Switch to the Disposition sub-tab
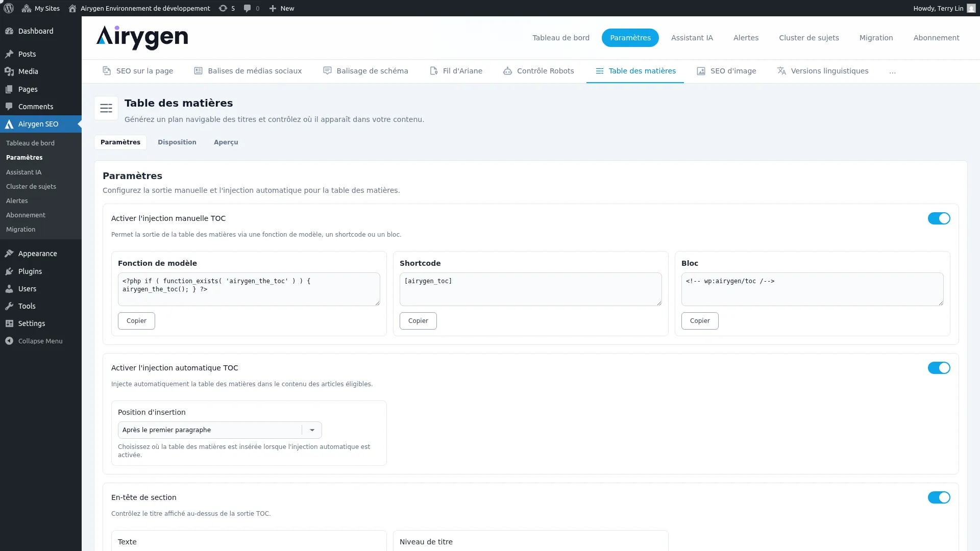 tap(177, 142)
